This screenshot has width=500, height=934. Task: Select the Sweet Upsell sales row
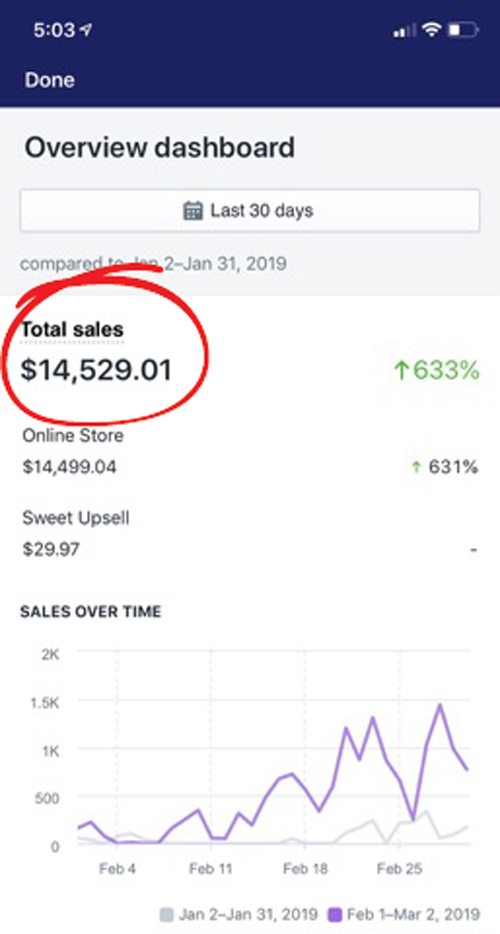pyautogui.click(x=250, y=534)
